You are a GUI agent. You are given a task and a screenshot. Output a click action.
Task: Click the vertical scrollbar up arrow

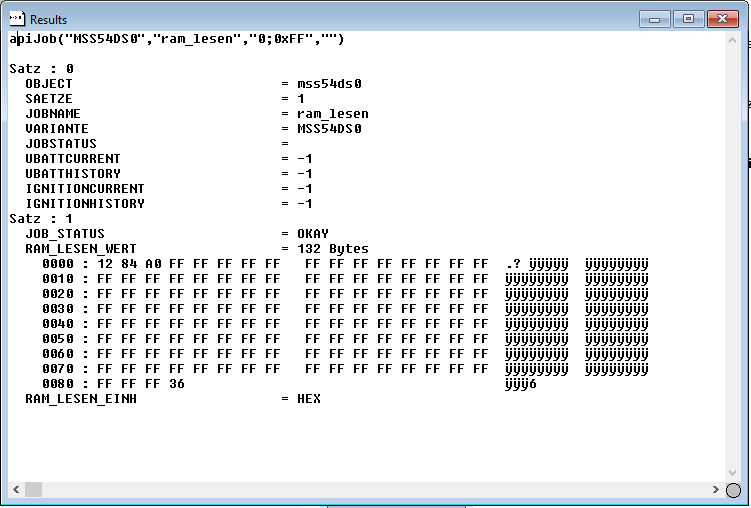pos(732,41)
